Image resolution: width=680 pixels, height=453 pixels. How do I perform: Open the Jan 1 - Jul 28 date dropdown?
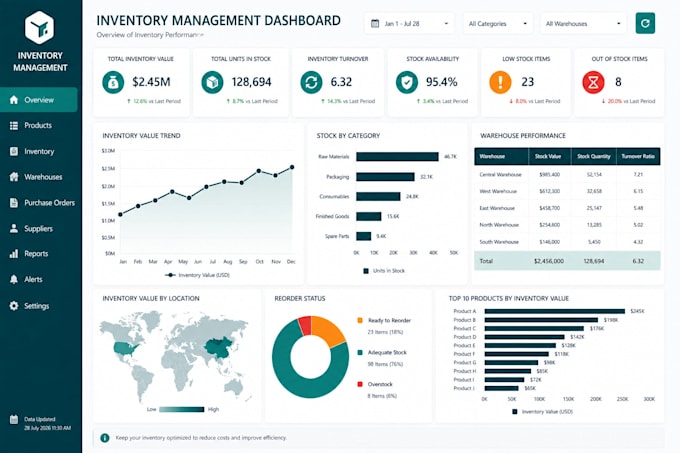[409, 23]
